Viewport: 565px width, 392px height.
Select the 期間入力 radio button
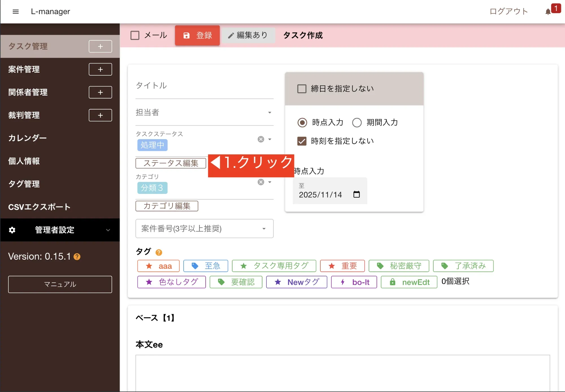click(357, 122)
